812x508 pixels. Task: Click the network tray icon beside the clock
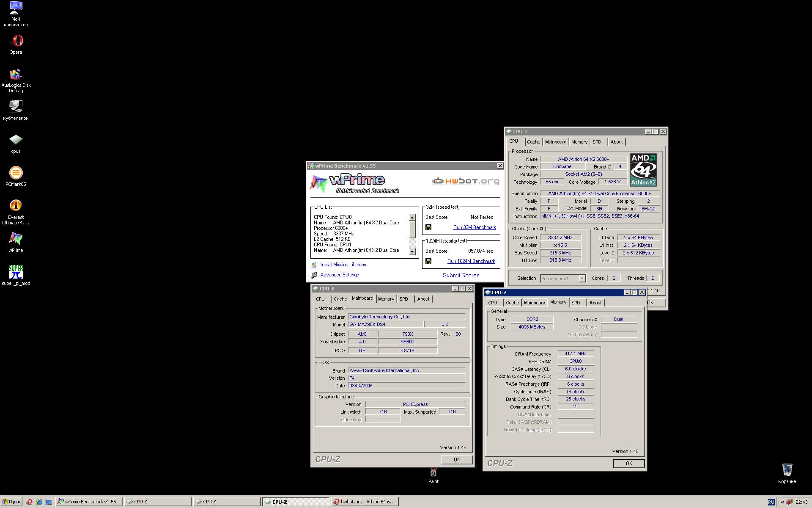(x=790, y=502)
